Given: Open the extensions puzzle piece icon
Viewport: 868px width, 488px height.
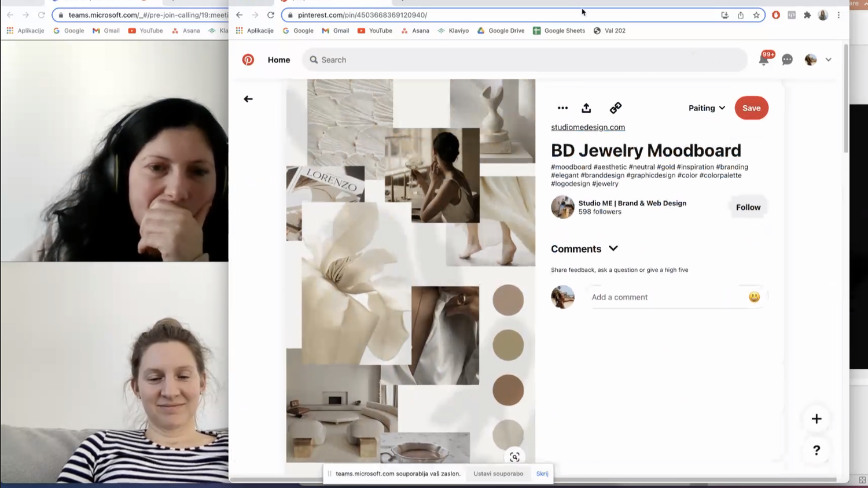Looking at the screenshot, I should click(807, 15).
